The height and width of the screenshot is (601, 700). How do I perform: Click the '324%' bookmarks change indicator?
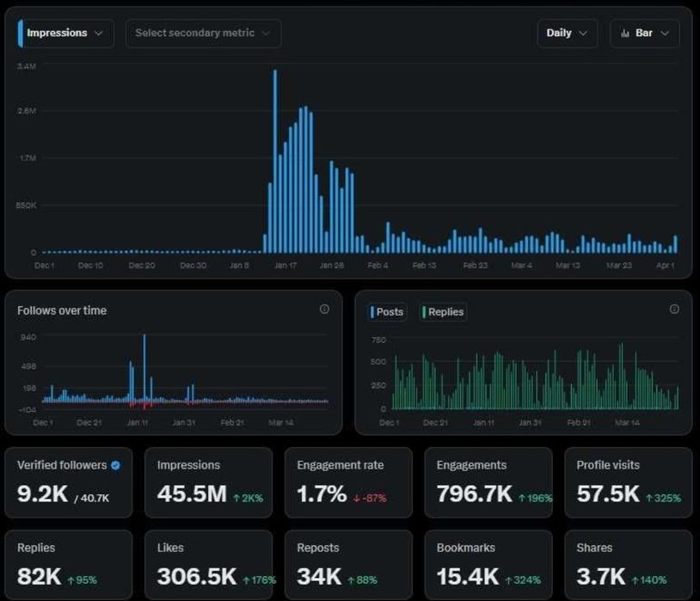[523, 580]
